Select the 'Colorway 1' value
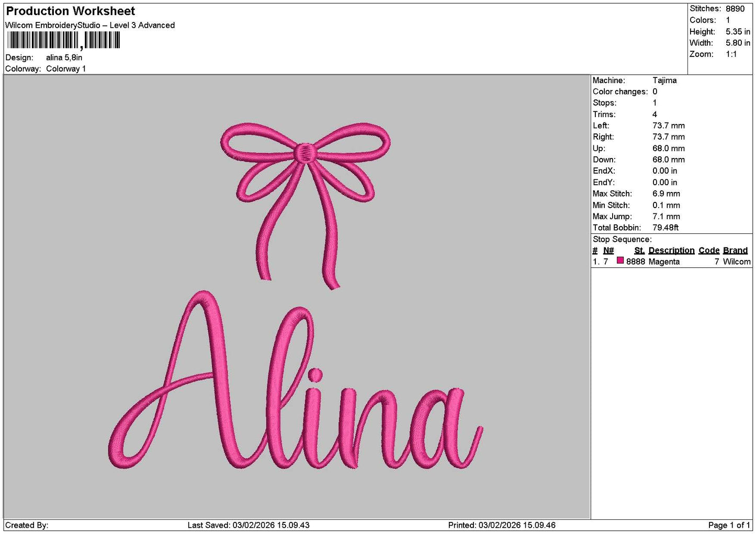This screenshot has height=534, width=756. pos(66,69)
